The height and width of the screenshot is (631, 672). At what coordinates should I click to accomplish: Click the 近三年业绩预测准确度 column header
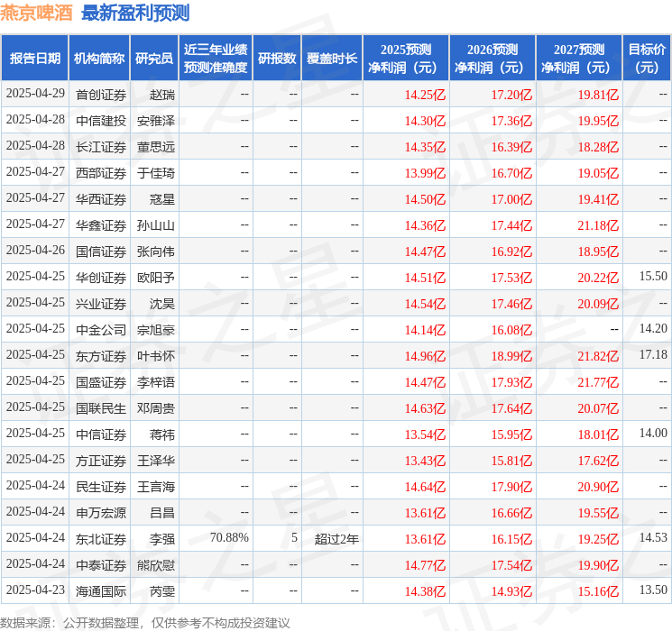point(216,58)
